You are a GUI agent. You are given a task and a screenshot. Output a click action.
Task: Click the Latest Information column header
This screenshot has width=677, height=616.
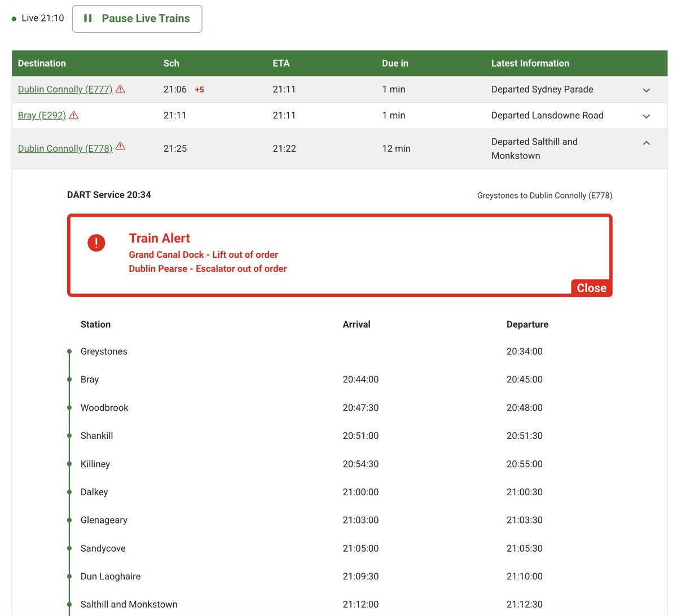coord(530,63)
